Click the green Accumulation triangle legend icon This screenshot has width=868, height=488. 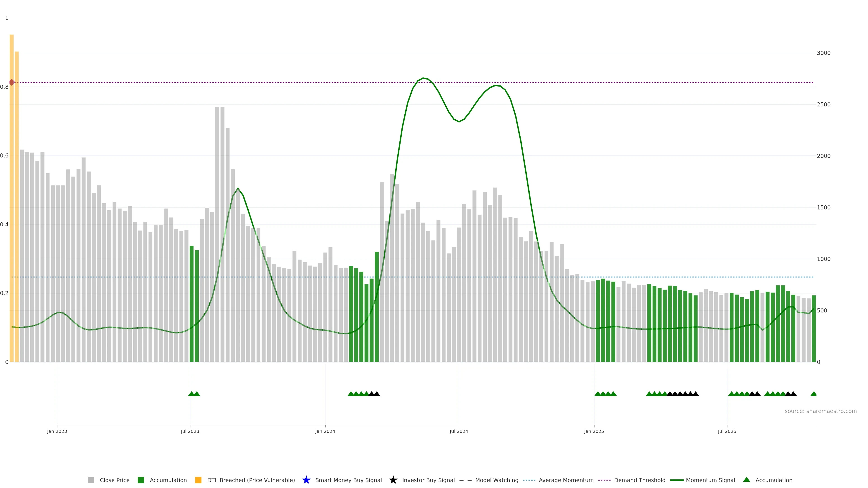[746, 480]
